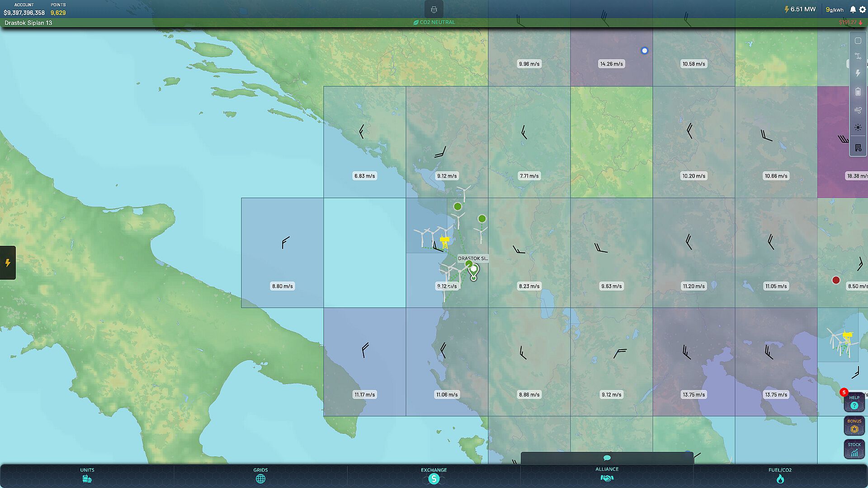The image size is (868, 488).
Task: Expand the $191.27 price indicator
Action: click(x=850, y=22)
